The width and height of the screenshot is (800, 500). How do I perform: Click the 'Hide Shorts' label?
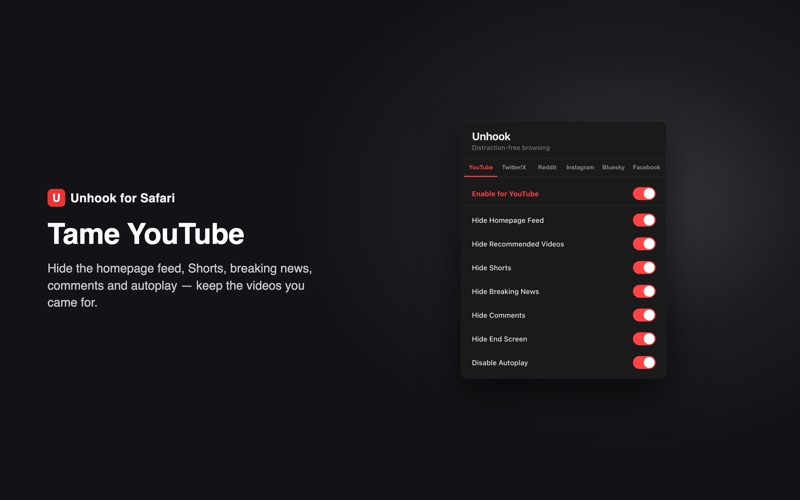point(491,268)
